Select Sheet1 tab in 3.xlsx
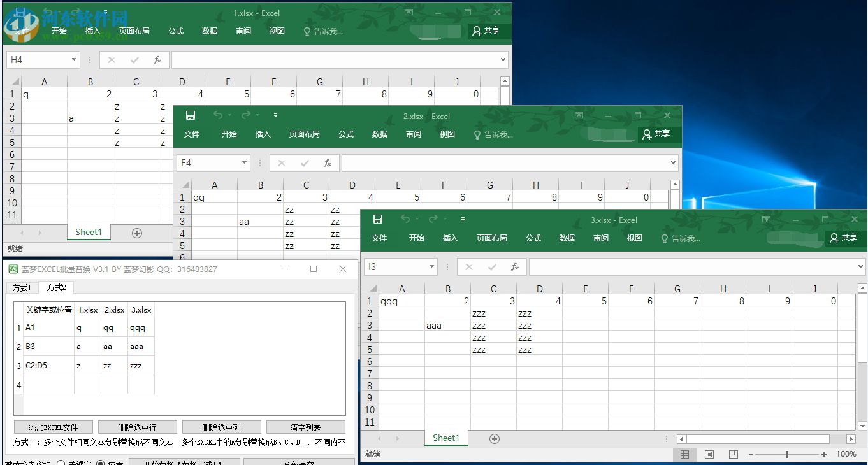This screenshot has height=465, width=868. (x=446, y=438)
